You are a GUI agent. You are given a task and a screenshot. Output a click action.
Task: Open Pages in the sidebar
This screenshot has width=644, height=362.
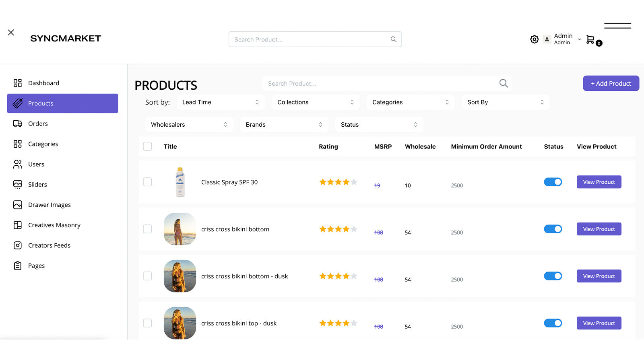[62, 266]
